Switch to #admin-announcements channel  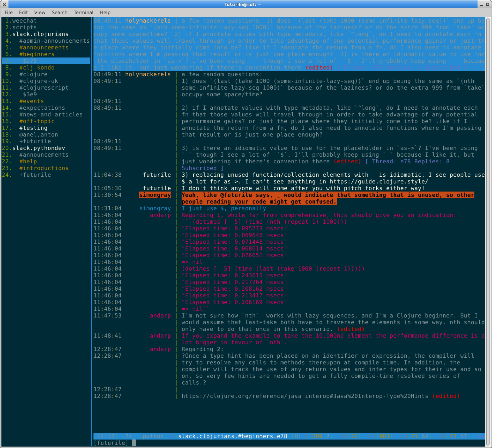coord(54,41)
